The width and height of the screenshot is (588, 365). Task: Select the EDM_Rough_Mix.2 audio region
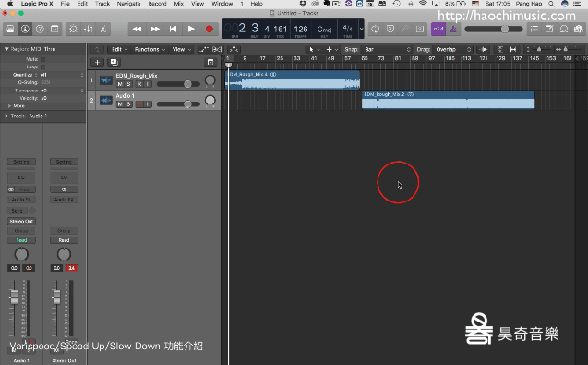click(448, 100)
